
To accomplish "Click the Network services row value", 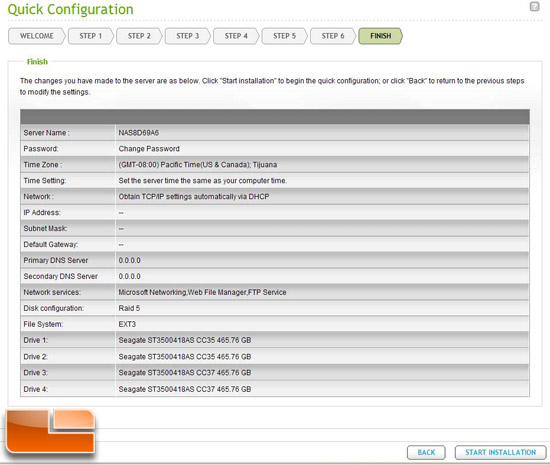I will (x=202, y=292).
